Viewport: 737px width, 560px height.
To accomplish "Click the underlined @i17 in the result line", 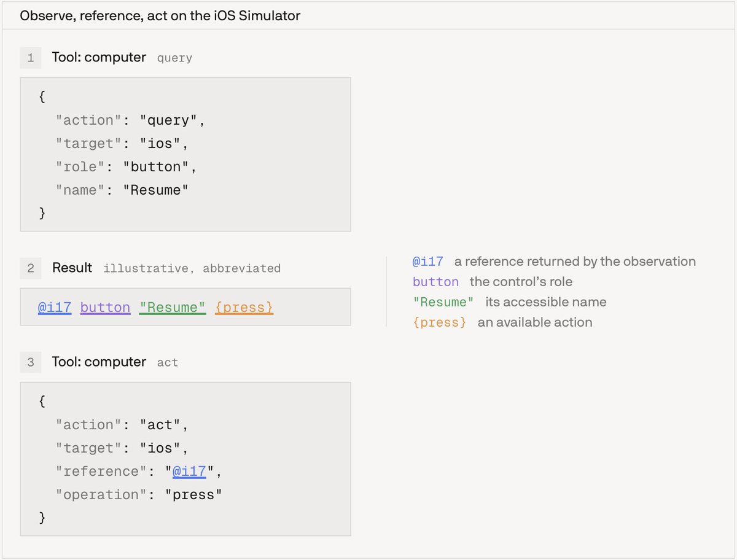I will (54, 307).
